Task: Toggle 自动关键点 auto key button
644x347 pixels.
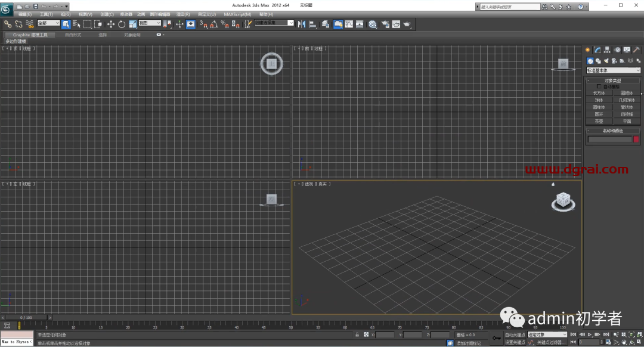Action: tap(515, 334)
